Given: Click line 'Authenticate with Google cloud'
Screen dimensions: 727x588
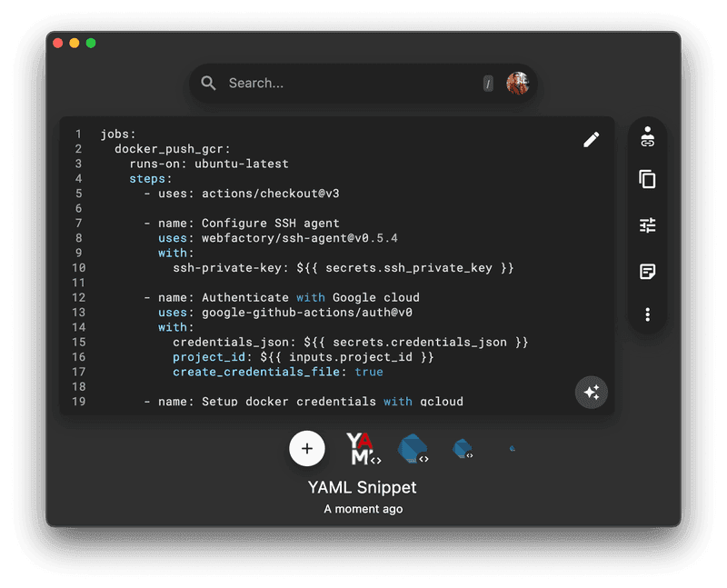Looking at the screenshot, I should point(282,297).
